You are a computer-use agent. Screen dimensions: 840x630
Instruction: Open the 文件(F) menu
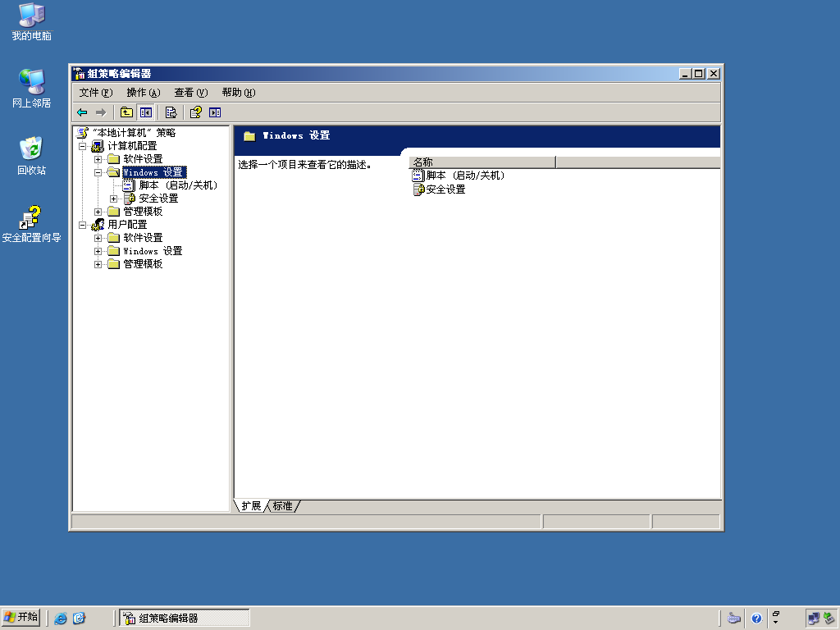pos(96,93)
